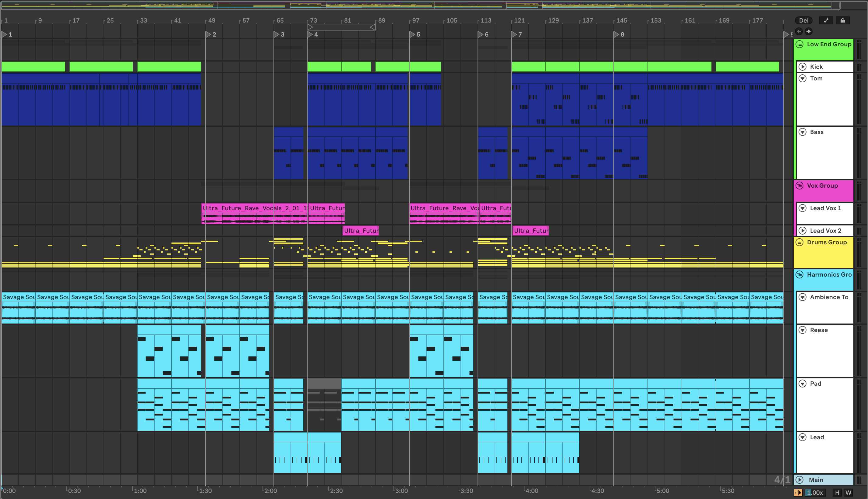Click the Harmonics Group fold icon
This screenshot has height=499, width=868.
[x=799, y=274]
